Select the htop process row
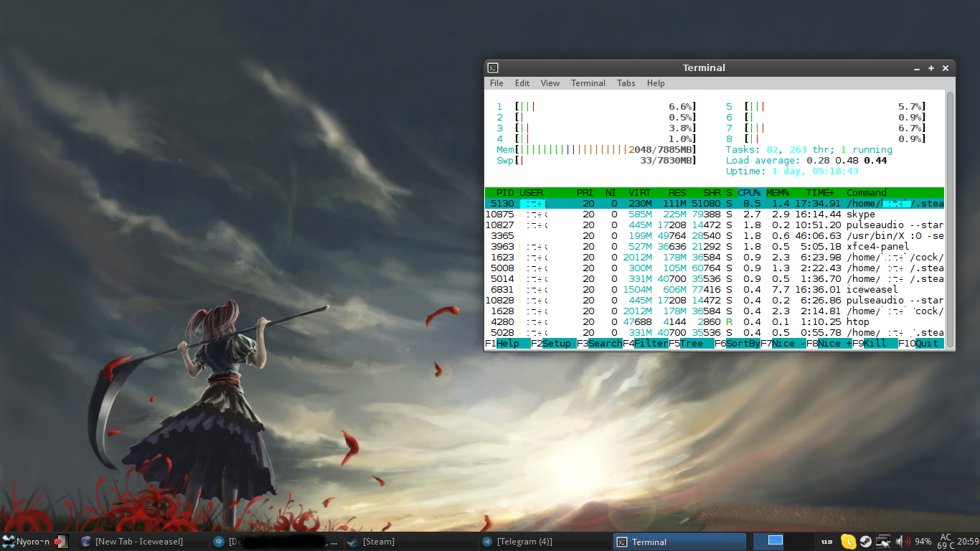980x551 pixels. coord(715,322)
